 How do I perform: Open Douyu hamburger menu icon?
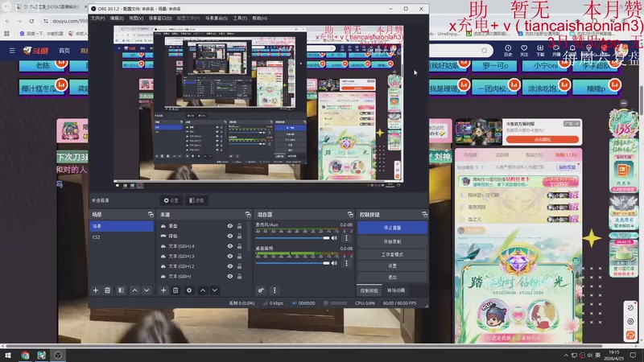(12, 51)
